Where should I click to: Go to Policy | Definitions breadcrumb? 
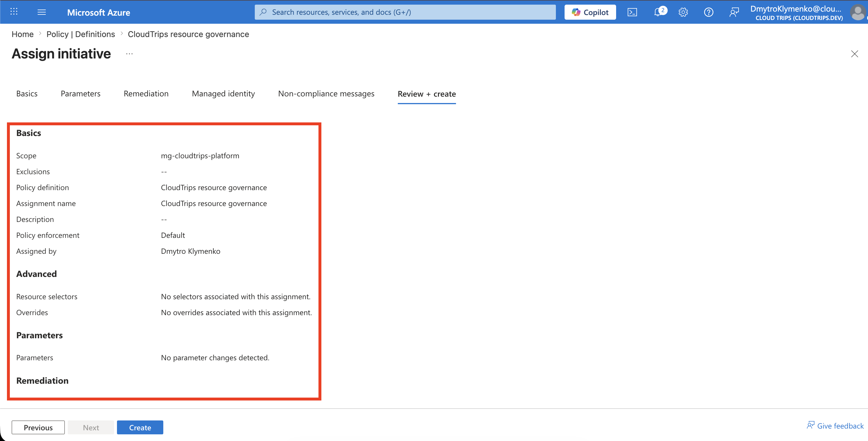tap(80, 34)
